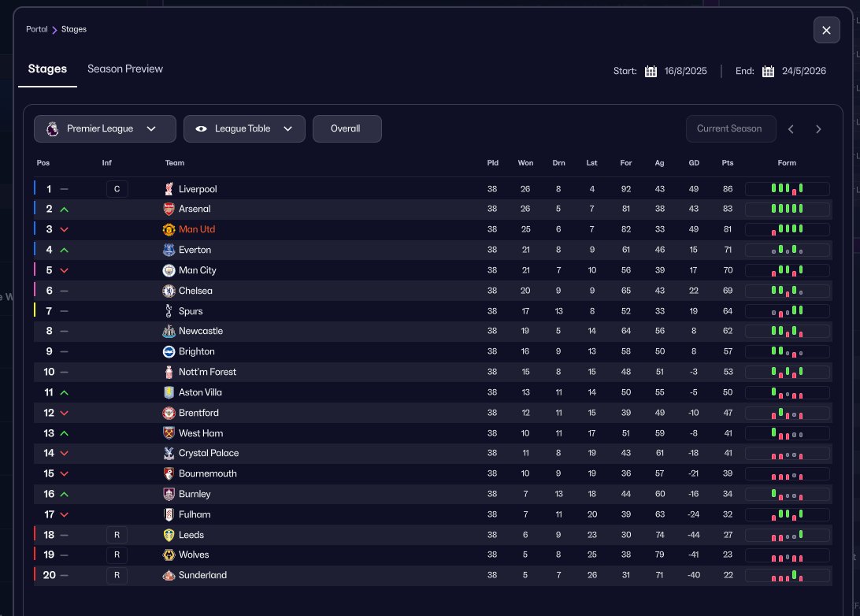The image size is (860, 616).
Task: Select the Stages tab
Action: click(47, 69)
